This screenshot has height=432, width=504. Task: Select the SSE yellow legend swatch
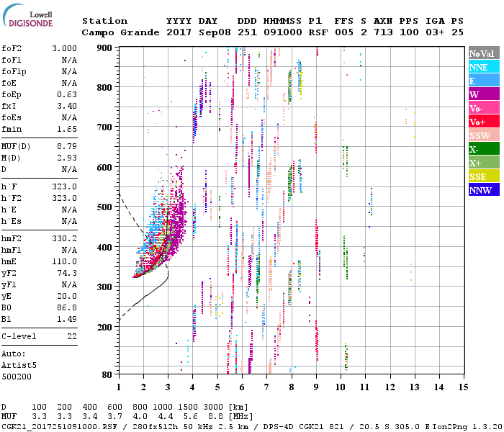pos(484,176)
